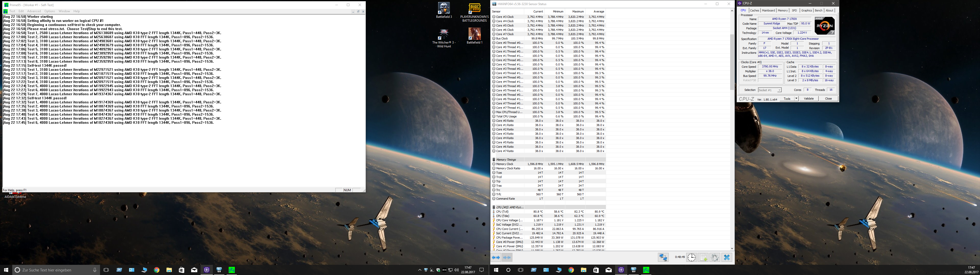The height and width of the screenshot is (275, 980).
Task: Switch to CPU-Z Memory tab
Action: [782, 11]
